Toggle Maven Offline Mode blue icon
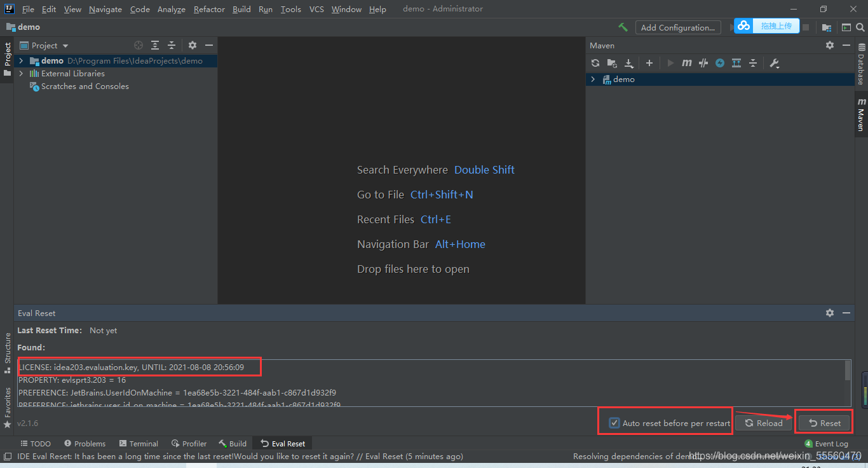The image size is (868, 468). [x=720, y=63]
